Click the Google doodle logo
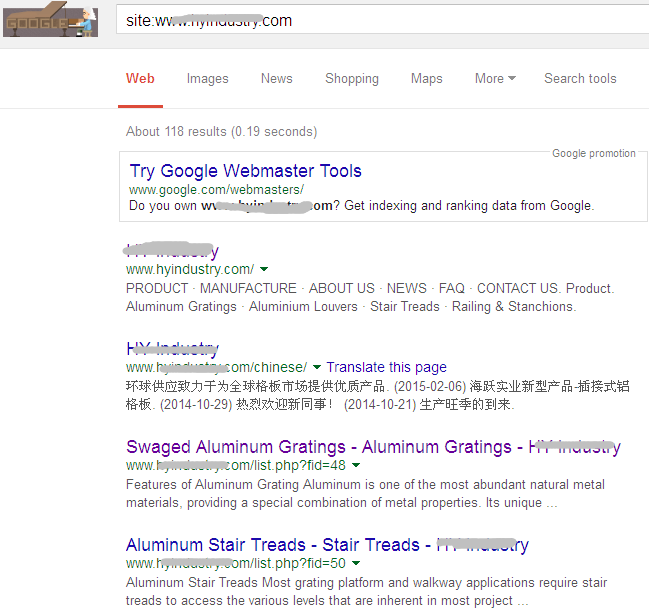Image resolution: width=649 pixels, height=613 pixels. [50, 19]
